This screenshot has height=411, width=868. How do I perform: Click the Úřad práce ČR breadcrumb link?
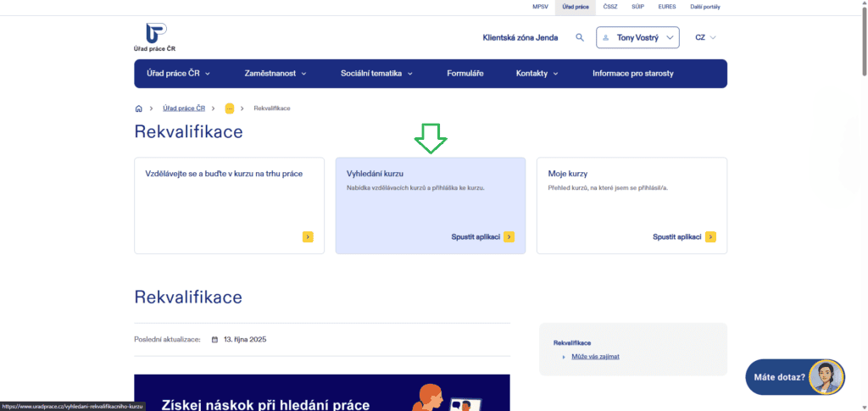tap(184, 108)
